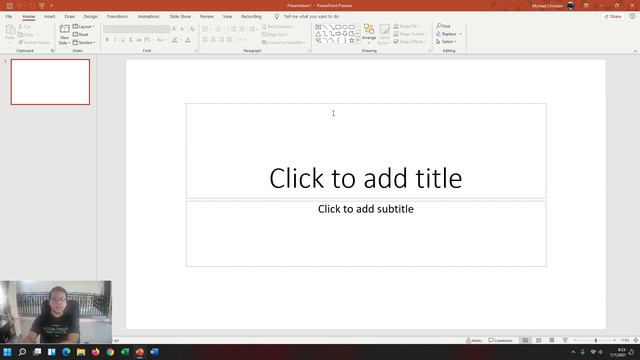The image size is (640, 360).
Task: Open the Shape Effects dropdown
Action: pyautogui.click(x=410, y=42)
